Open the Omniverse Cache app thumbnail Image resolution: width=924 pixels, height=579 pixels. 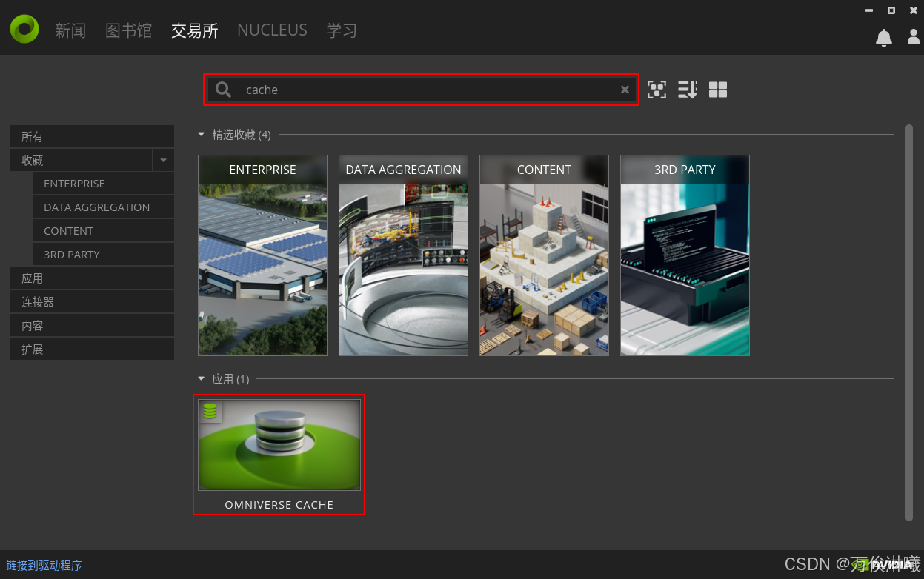(x=279, y=445)
